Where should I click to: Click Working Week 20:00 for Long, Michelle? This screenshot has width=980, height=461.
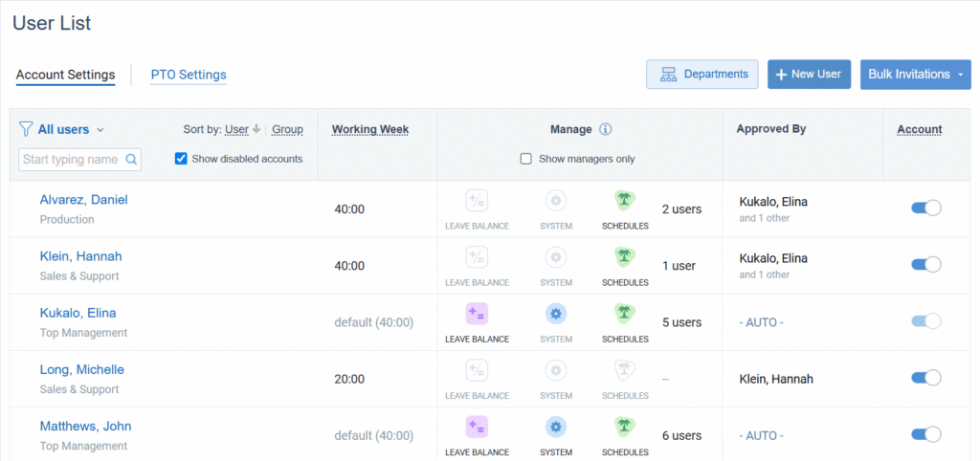tap(349, 379)
